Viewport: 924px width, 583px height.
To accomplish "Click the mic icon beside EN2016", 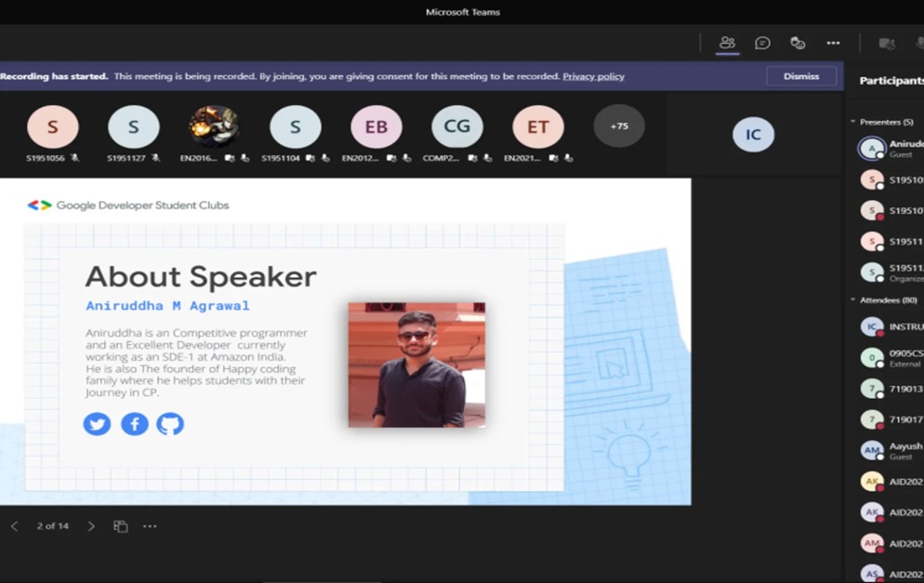I will [244, 158].
